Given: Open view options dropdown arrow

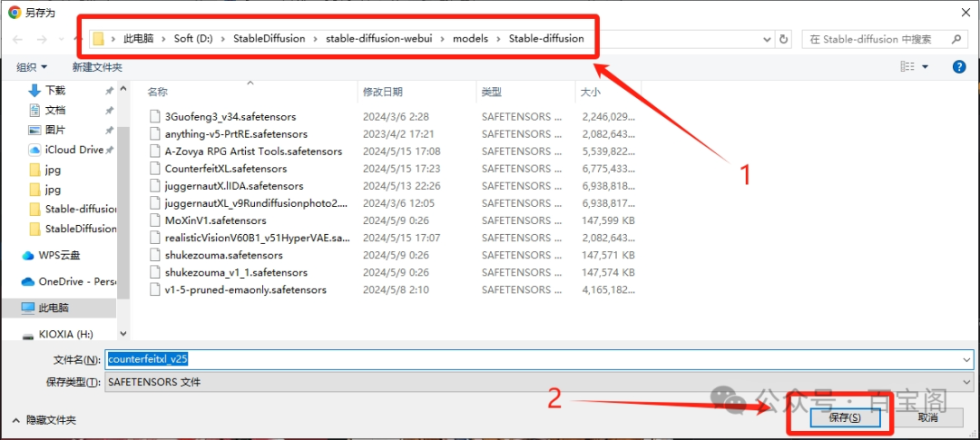Looking at the screenshot, I should click(925, 67).
